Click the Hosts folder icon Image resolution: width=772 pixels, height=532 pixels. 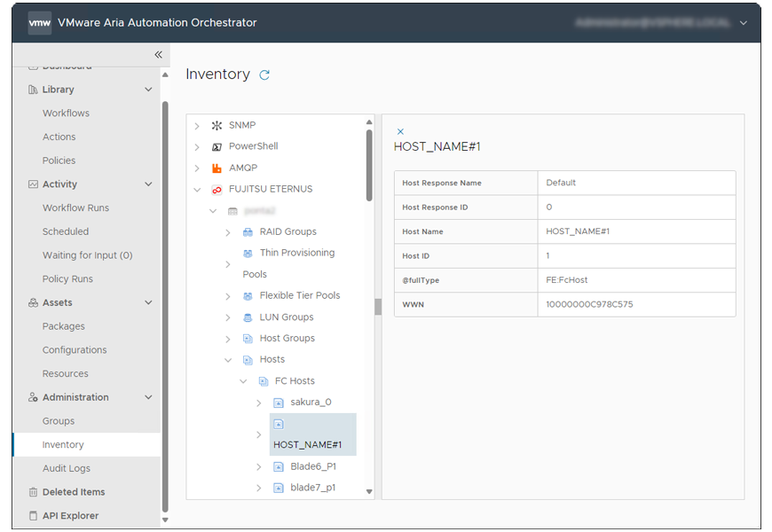pos(248,360)
